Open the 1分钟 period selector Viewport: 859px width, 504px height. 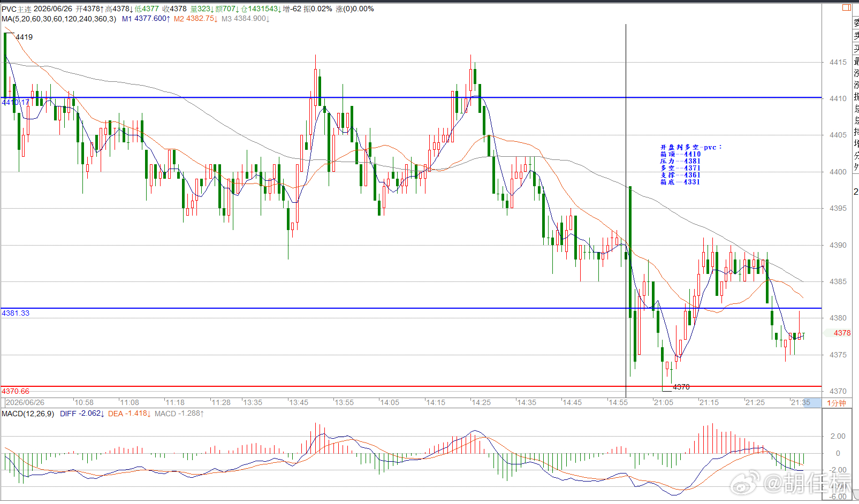click(837, 403)
